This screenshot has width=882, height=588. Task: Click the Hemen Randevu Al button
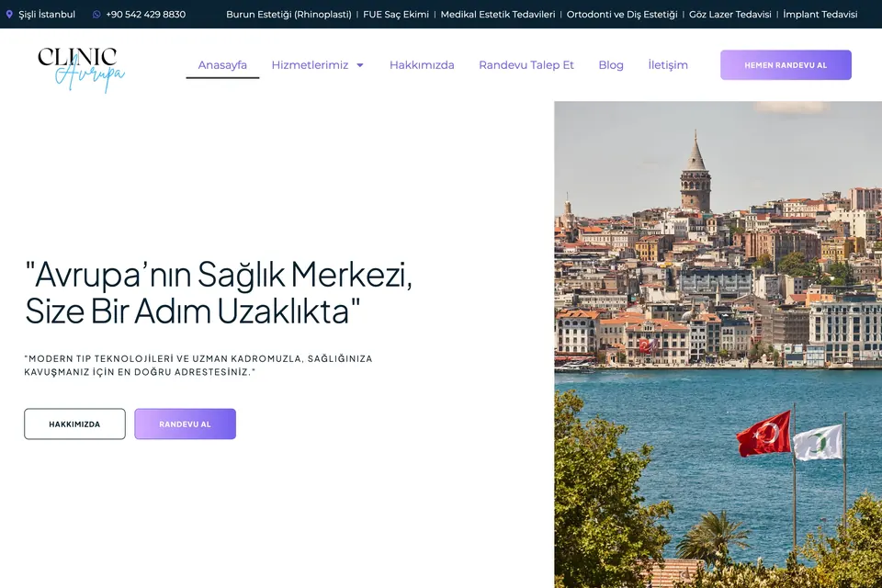786,64
